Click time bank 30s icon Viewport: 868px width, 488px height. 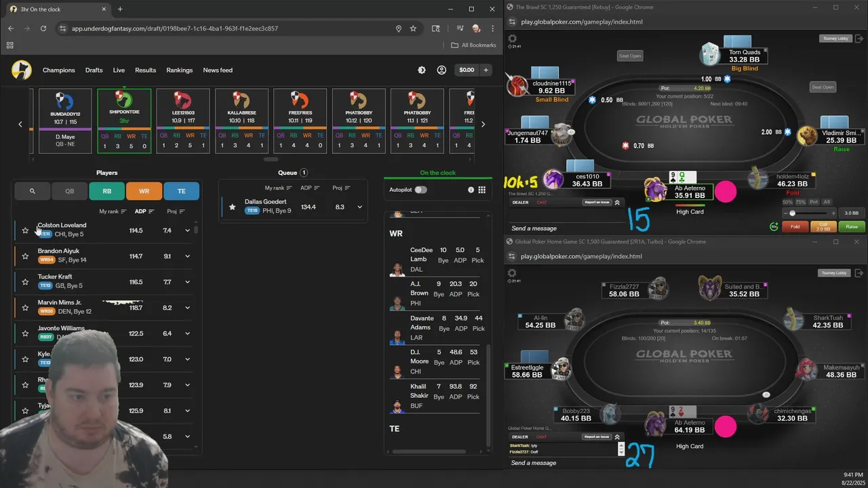click(774, 226)
